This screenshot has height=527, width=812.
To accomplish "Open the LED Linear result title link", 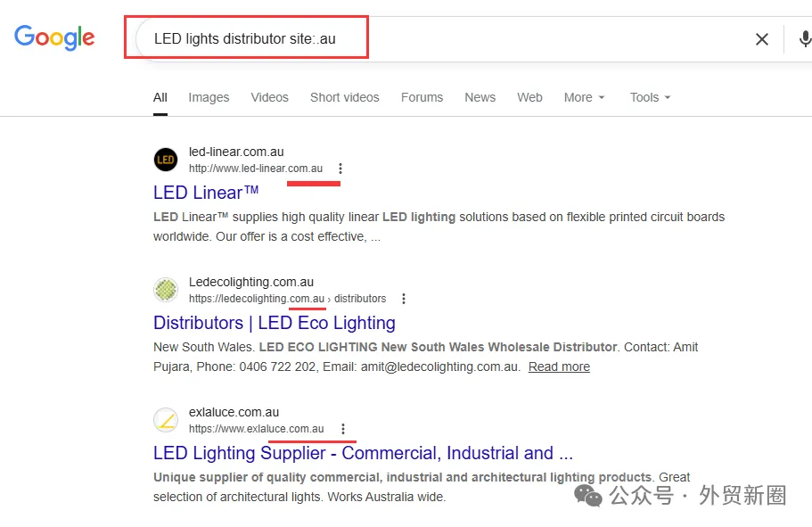I will [x=206, y=193].
